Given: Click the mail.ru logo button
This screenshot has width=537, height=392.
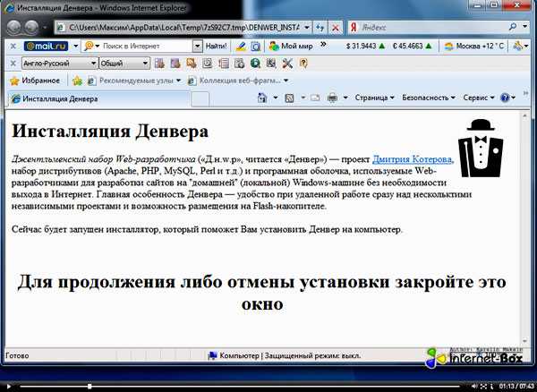Looking at the screenshot, I should (46, 47).
